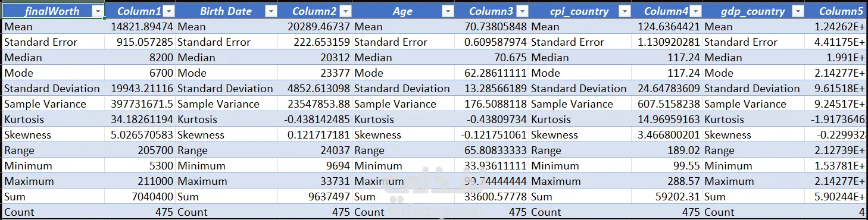Select the kurtosis value 34.18261194
The height and width of the screenshot is (220, 868).
pos(140,120)
